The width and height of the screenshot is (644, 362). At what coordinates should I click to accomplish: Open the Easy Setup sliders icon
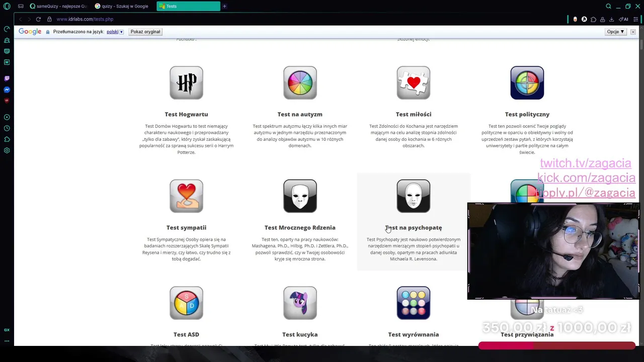click(636, 19)
